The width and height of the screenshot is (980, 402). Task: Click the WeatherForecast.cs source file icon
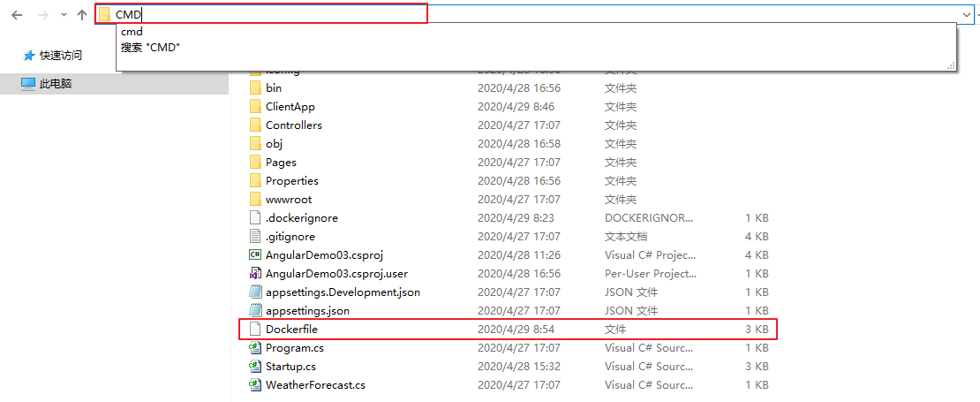(254, 384)
